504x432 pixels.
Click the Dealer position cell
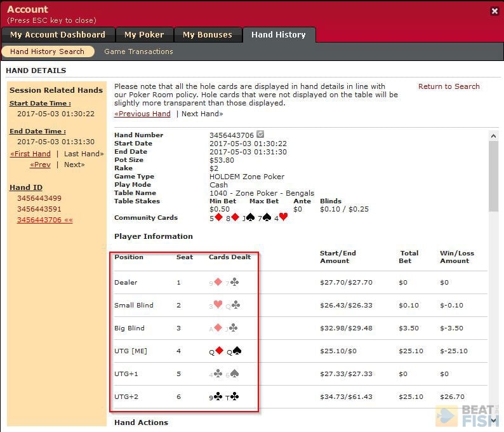(x=126, y=283)
